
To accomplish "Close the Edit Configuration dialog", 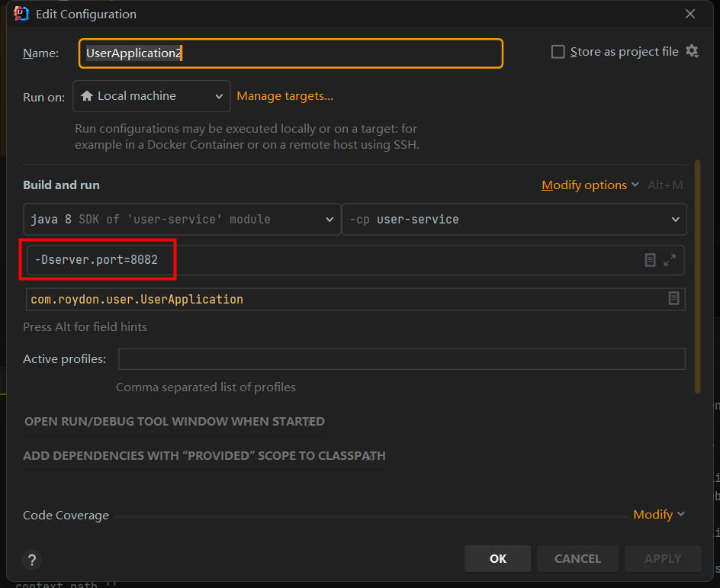I will tap(690, 14).
